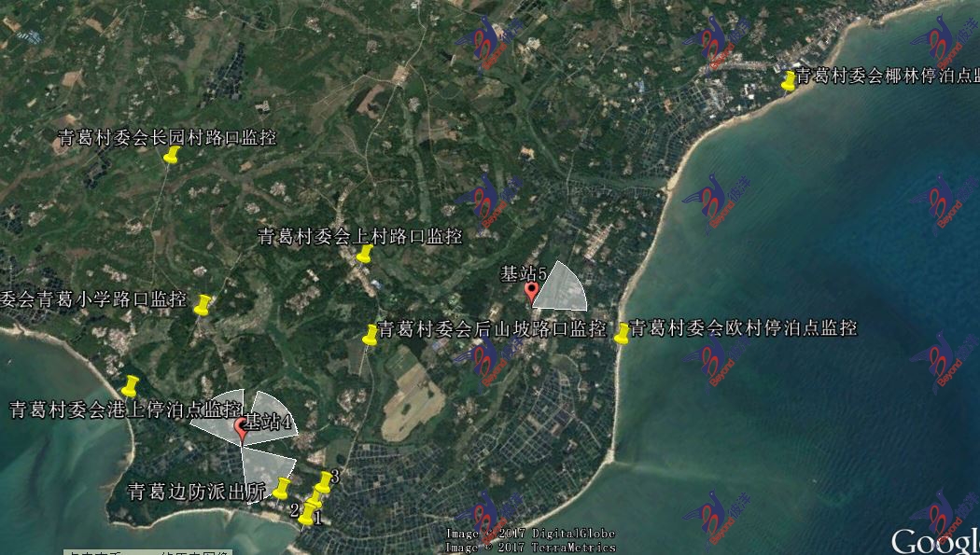Click the yellow pin for 长园村路口监控
This screenshot has width=980, height=555.
pyautogui.click(x=172, y=155)
